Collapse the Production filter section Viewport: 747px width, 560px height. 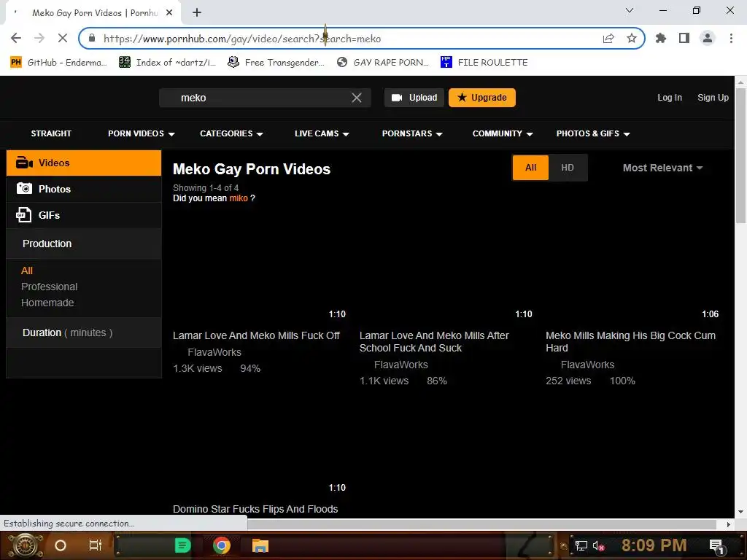click(x=84, y=244)
